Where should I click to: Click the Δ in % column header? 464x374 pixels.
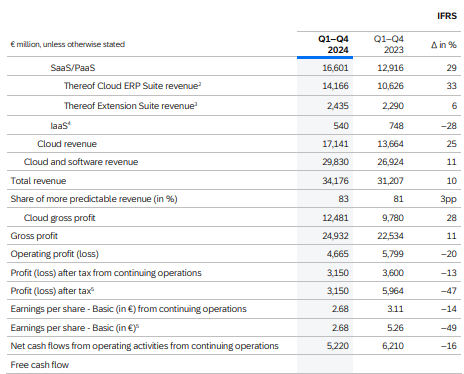[444, 45]
